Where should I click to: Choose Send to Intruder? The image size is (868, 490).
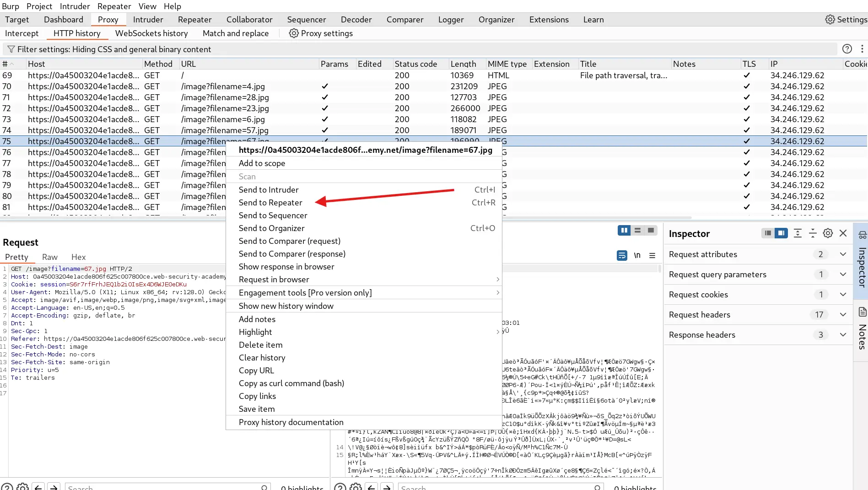coord(364,190)
